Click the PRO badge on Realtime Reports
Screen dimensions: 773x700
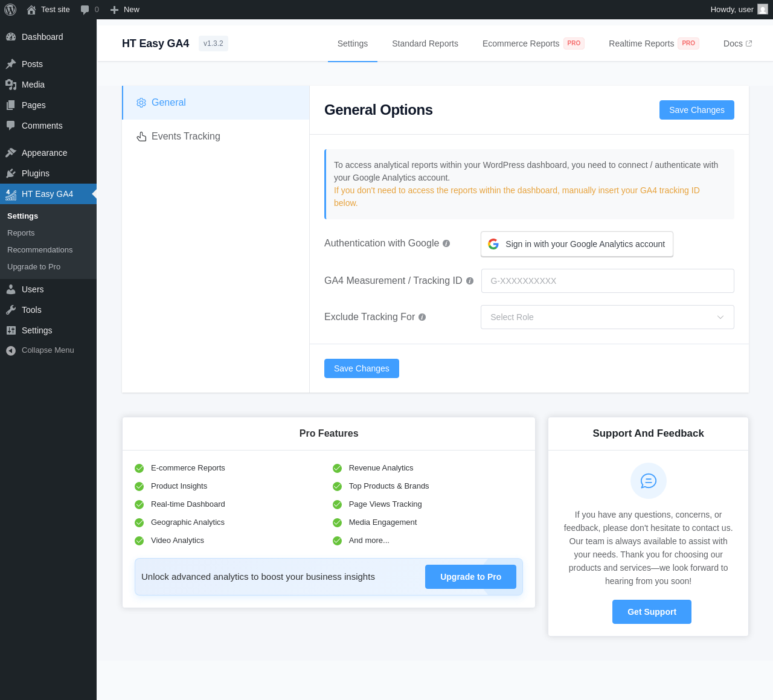tap(688, 43)
